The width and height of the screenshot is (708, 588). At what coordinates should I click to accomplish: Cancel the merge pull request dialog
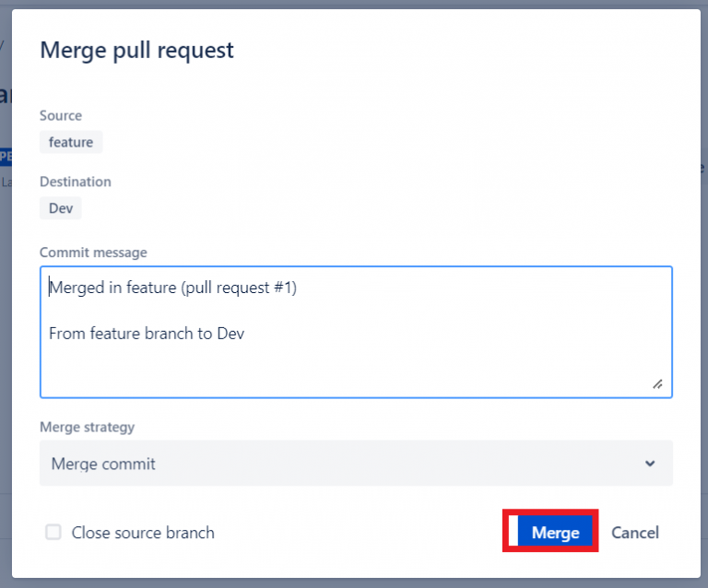tap(635, 533)
